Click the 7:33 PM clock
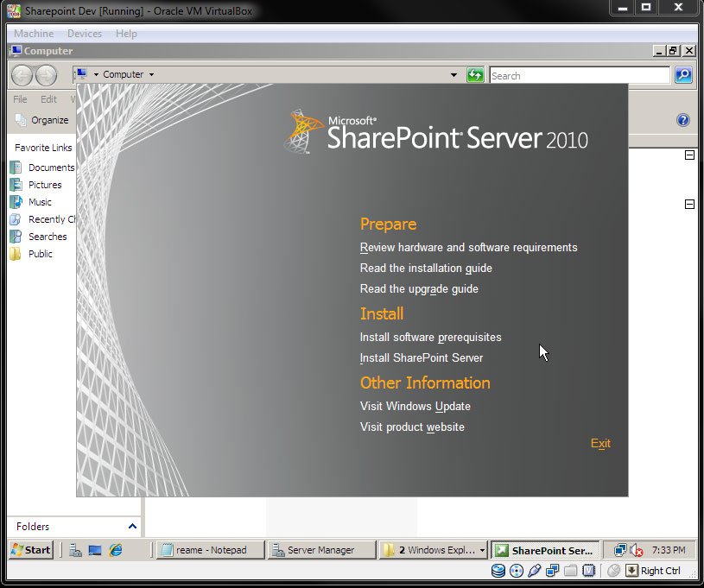The height and width of the screenshot is (588, 704). tap(669, 550)
